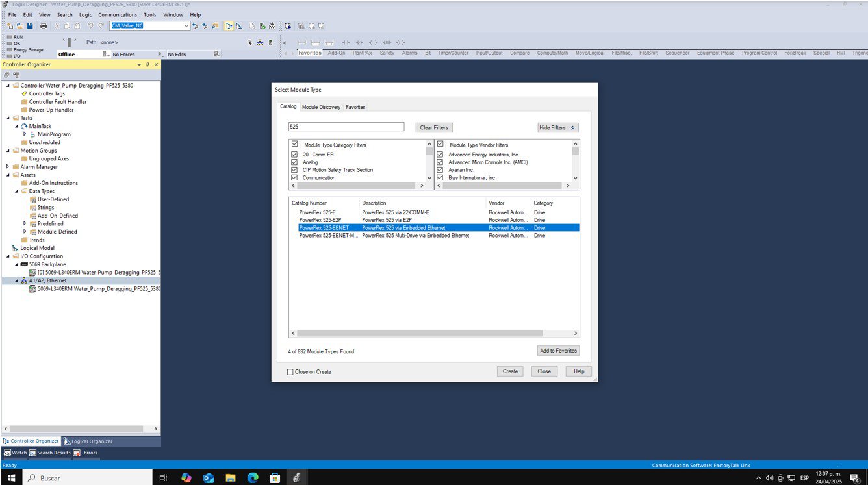Click the Save toolbar icon
The width and height of the screenshot is (868, 485).
tap(30, 26)
